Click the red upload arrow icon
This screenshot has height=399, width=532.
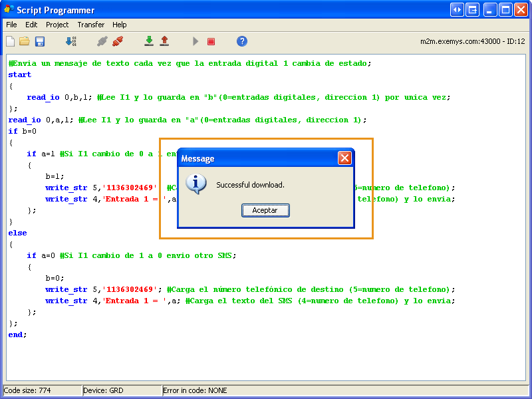(164, 41)
